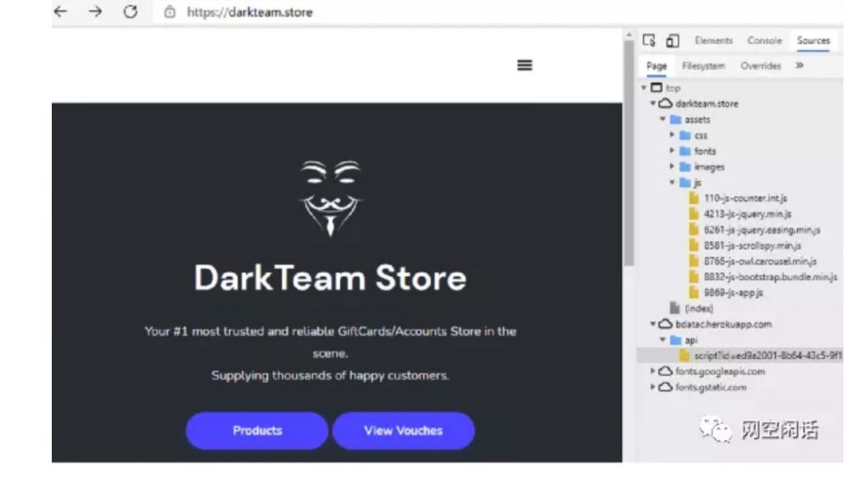This screenshot has height=487, width=868.
Task: Open 8765-js-owl.carousel.min.js file
Action: click(x=760, y=261)
